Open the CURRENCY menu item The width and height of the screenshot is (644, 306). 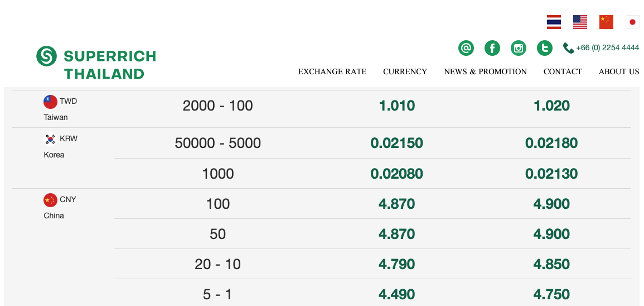[x=405, y=71]
